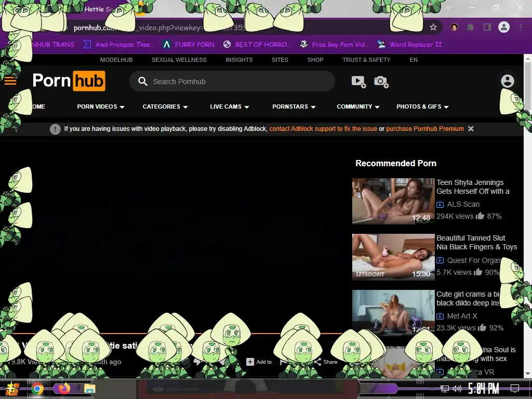532x399 pixels.
Task: Open the hamburger side menu
Action: 10,81
